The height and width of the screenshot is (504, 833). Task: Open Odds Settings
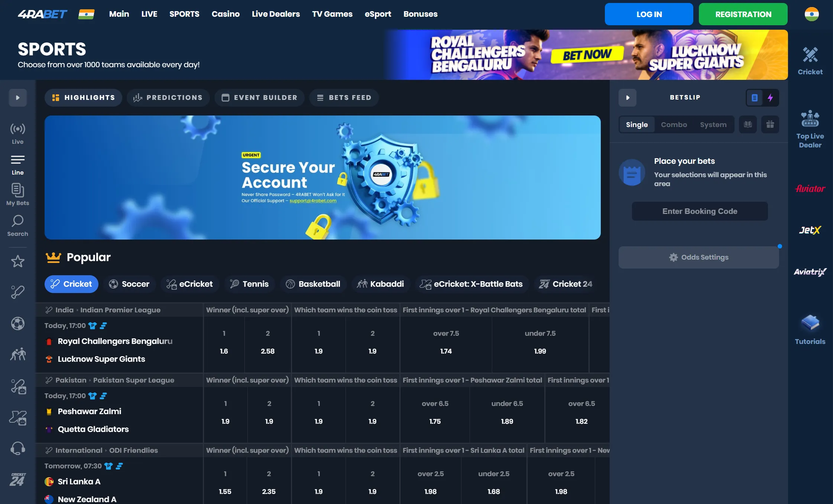[699, 257]
